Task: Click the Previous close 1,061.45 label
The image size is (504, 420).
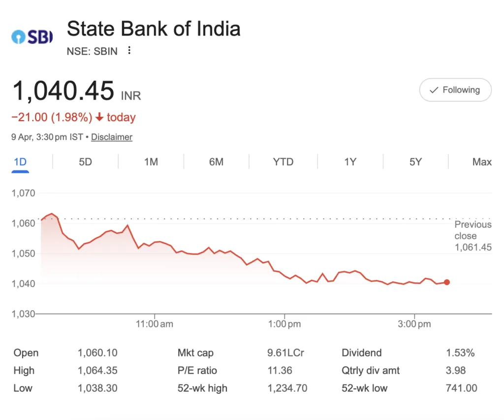Action: [x=473, y=236]
